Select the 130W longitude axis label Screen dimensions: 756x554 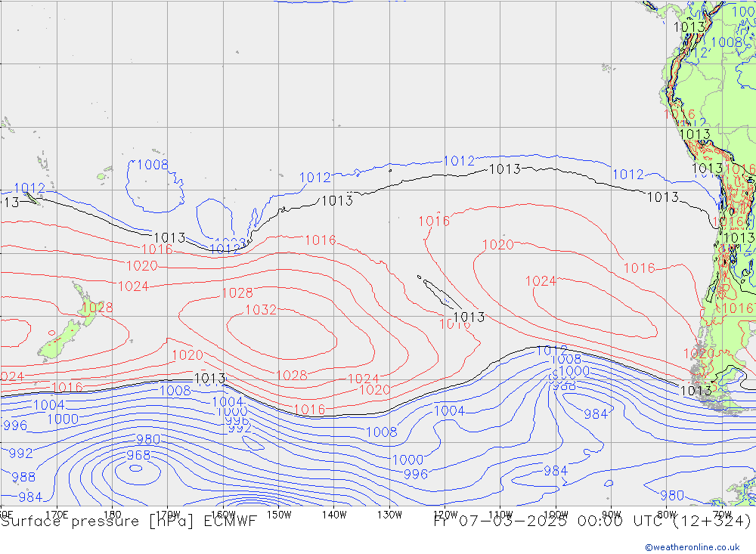[389, 515]
